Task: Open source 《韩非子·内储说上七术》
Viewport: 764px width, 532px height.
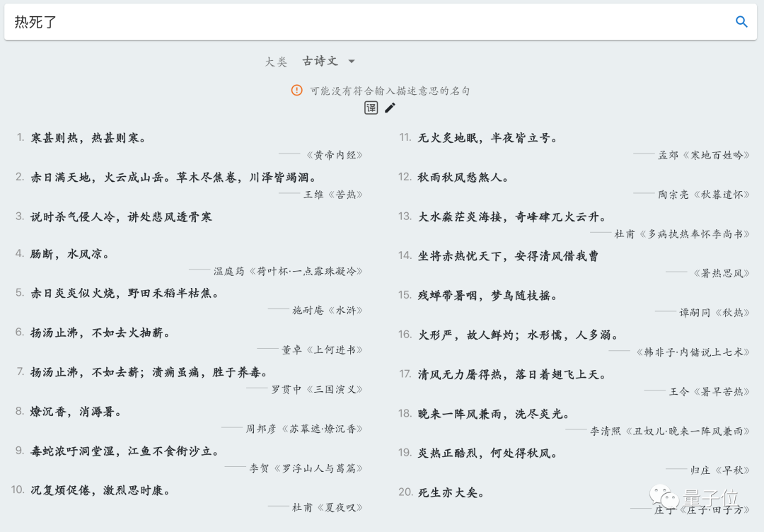Action: [x=693, y=353]
